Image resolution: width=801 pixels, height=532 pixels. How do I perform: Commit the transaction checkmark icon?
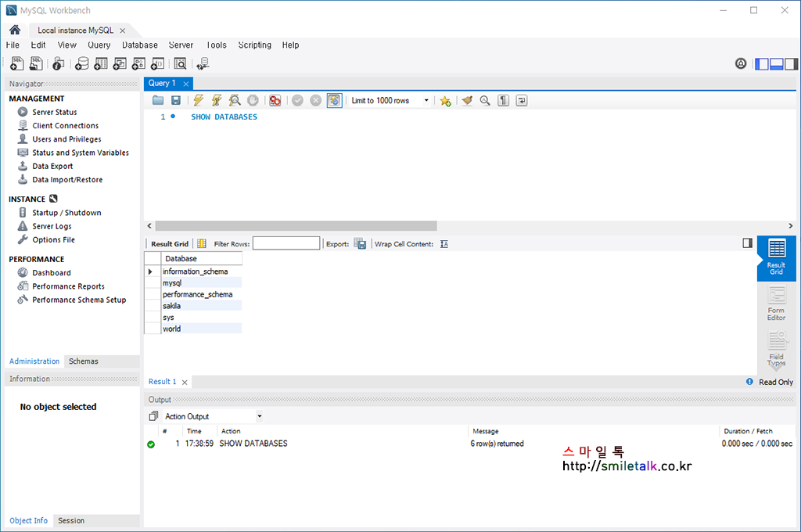297,101
